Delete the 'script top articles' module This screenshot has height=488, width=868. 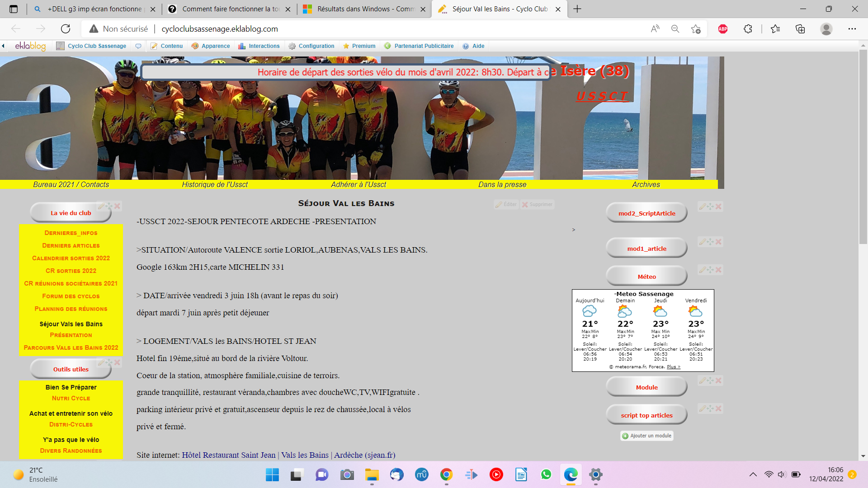point(718,408)
